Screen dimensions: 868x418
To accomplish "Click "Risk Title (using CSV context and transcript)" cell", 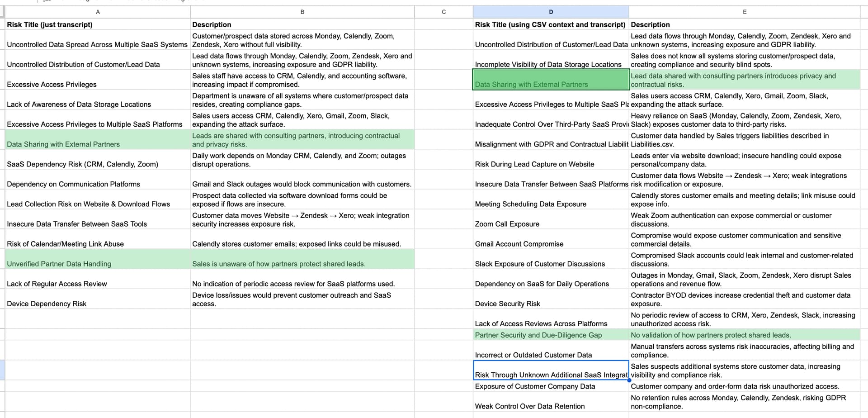I will pyautogui.click(x=550, y=24).
